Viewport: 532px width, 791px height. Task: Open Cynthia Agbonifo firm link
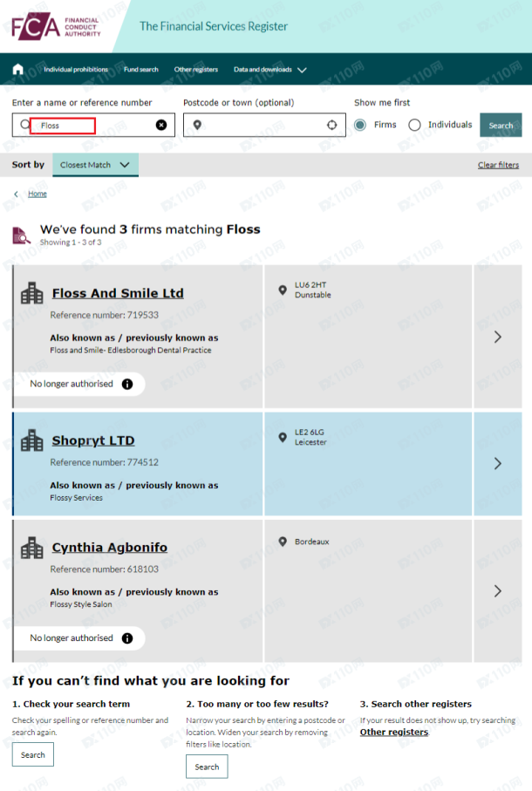point(109,548)
